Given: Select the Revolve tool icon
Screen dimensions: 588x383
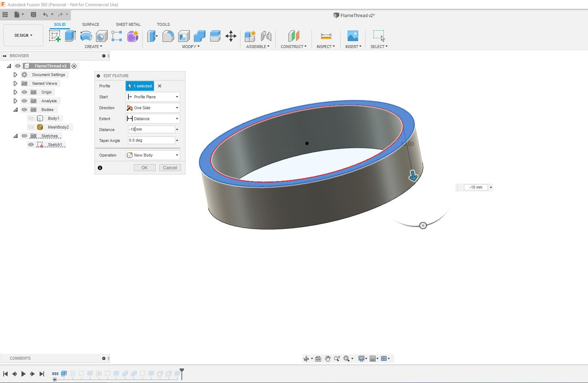Looking at the screenshot, I should pyautogui.click(x=86, y=36).
